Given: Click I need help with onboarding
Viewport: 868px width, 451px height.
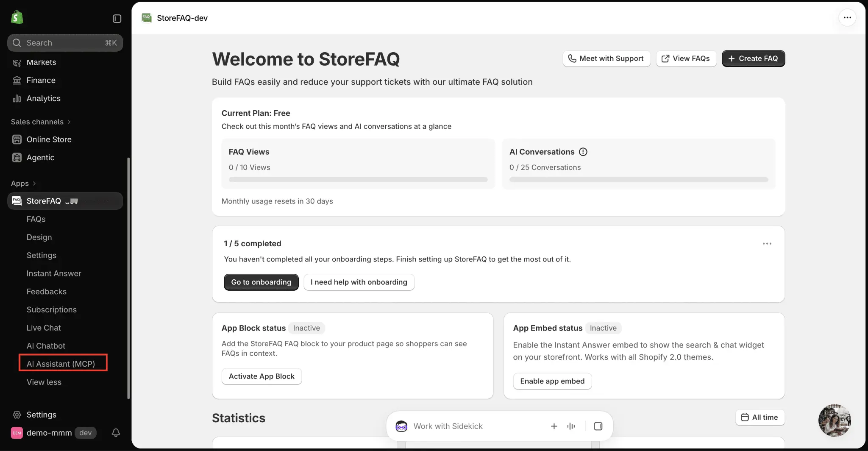Looking at the screenshot, I should 359,282.
